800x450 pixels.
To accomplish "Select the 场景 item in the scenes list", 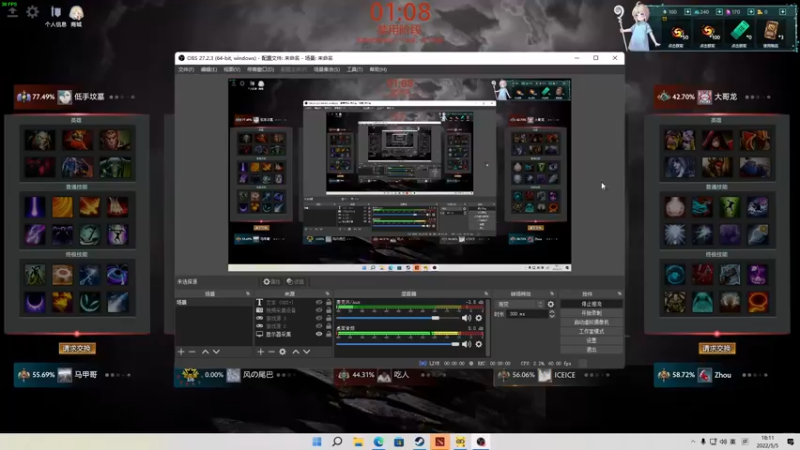I will (x=214, y=303).
